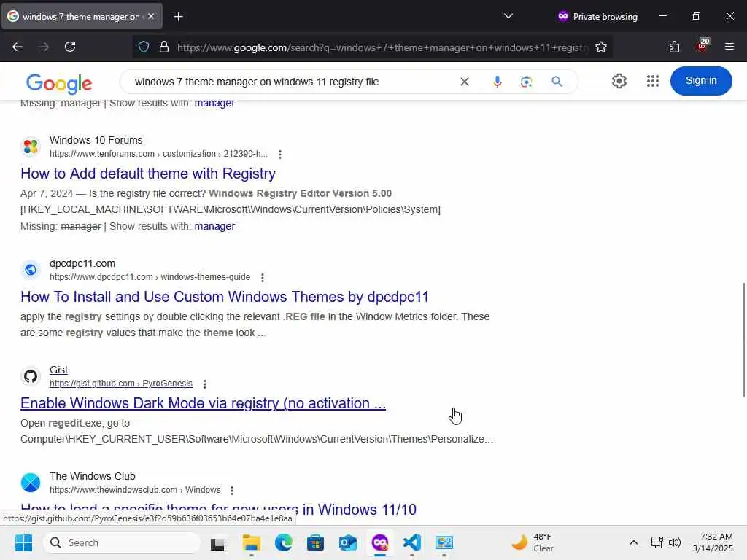The image size is (747, 560).
Task: Open a new browser tab
Action: coord(178,17)
